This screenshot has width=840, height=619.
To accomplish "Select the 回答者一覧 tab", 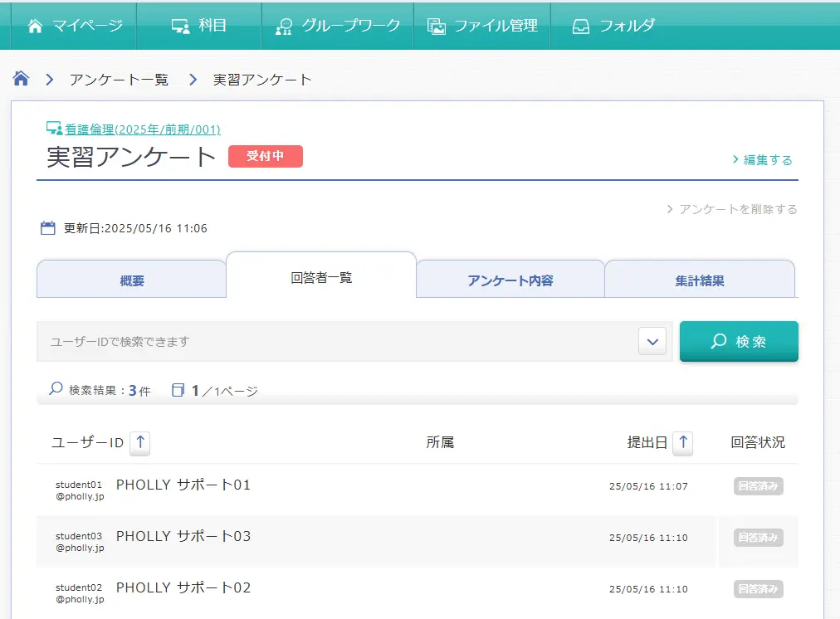I will [x=321, y=276].
